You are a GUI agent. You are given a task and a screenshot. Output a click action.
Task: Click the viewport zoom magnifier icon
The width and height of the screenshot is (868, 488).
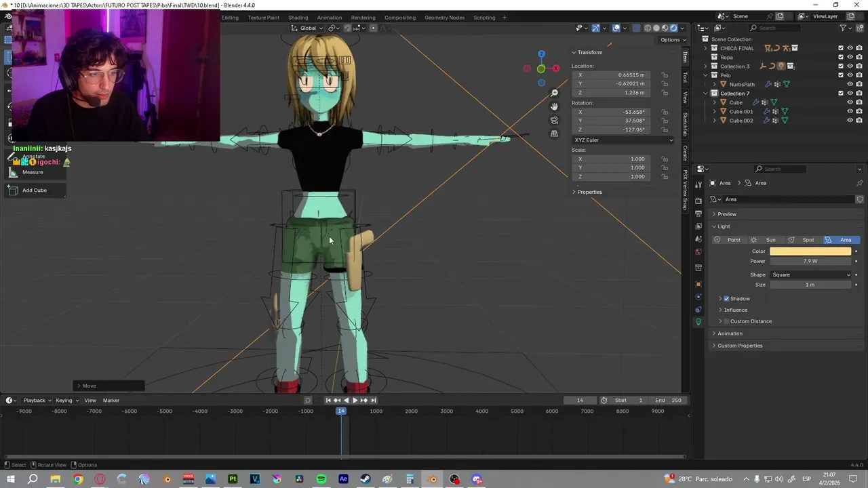point(554,93)
